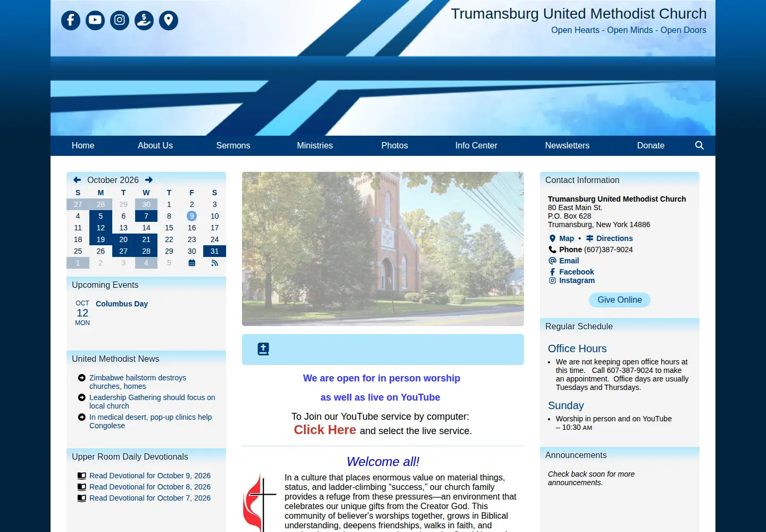Select highlighted October 9 calendar date

click(191, 216)
